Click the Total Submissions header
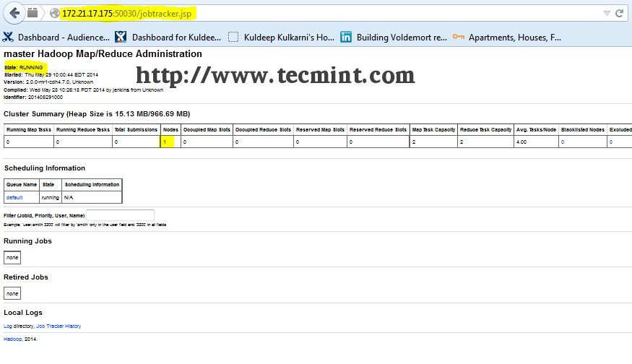 tap(136, 130)
